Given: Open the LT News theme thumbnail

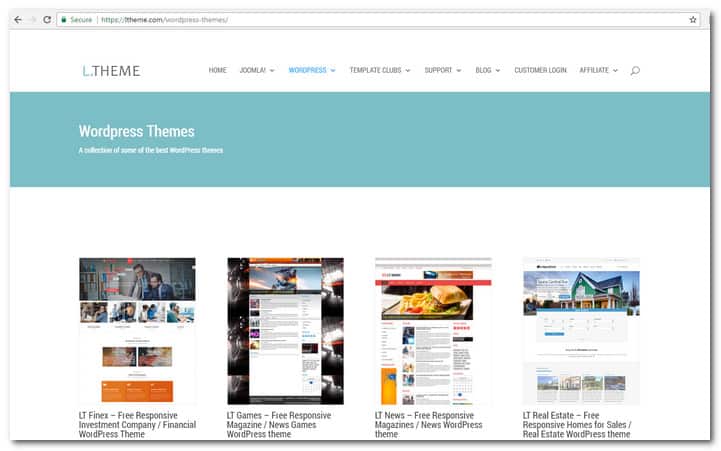Looking at the screenshot, I should tap(433, 330).
